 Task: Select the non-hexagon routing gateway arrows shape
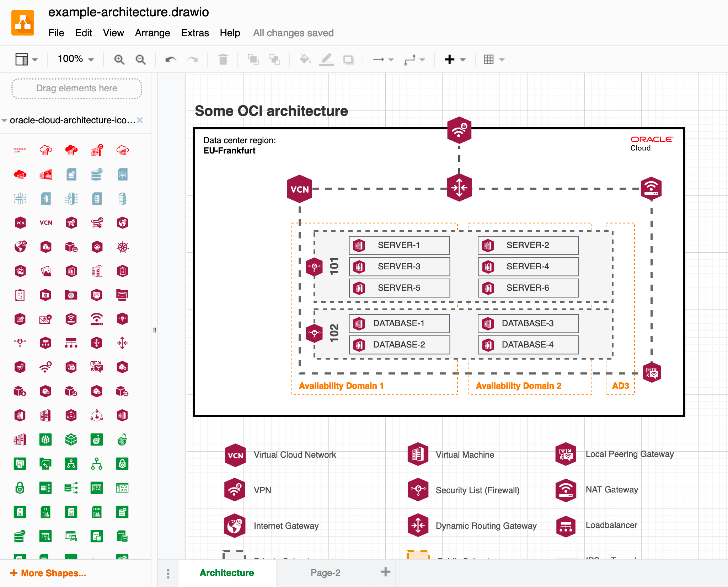point(122,343)
